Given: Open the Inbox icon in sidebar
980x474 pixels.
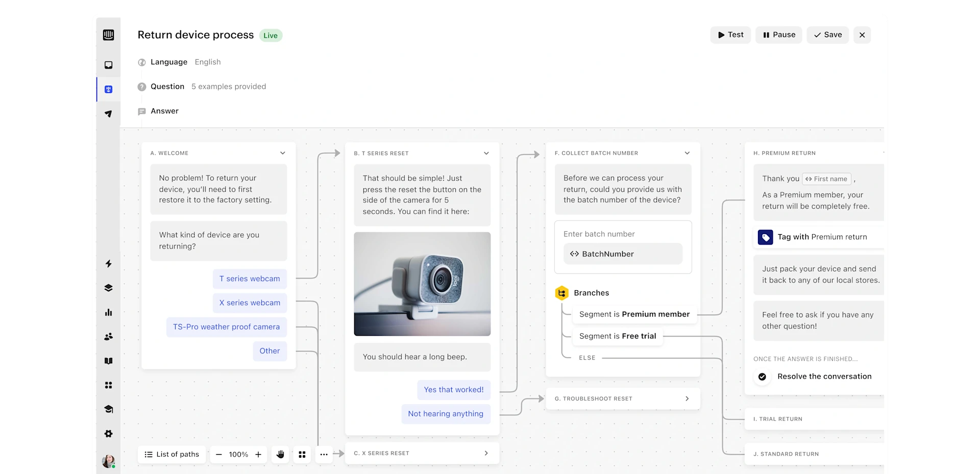Looking at the screenshot, I should pos(108,65).
